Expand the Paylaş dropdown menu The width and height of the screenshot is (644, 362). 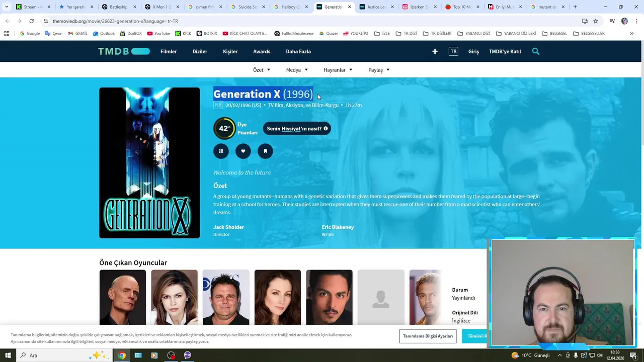click(379, 70)
